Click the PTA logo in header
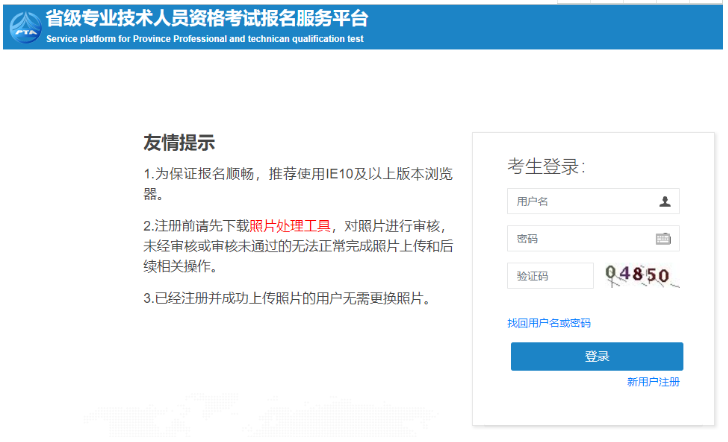This screenshot has width=728, height=442. pos(26,28)
